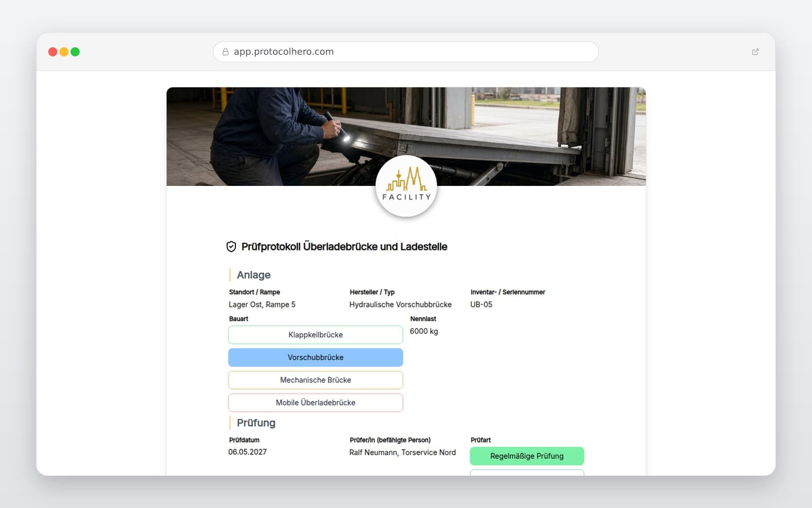Click the Standort / Rampe label
This screenshot has height=508, width=812.
point(254,292)
